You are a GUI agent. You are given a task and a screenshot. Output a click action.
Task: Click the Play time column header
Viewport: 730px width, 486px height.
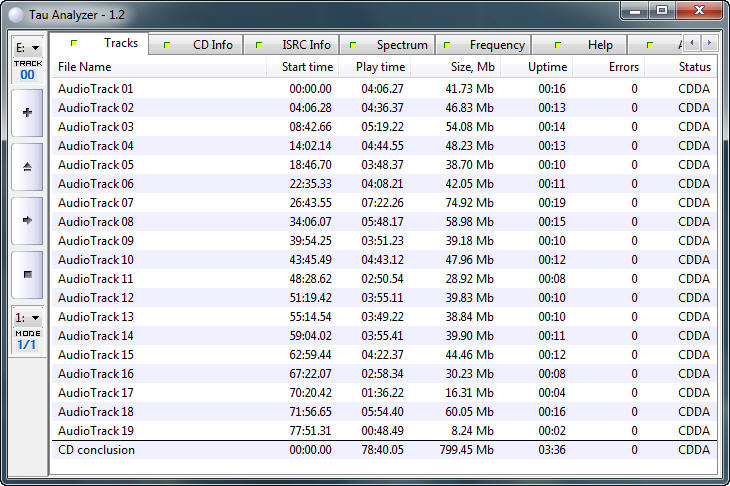click(374, 67)
